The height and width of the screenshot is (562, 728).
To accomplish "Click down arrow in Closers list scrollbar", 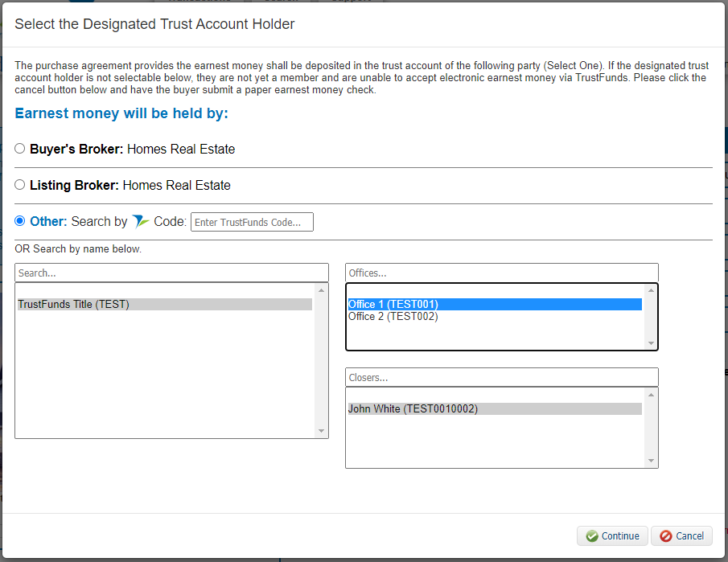I will pos(651,461).
